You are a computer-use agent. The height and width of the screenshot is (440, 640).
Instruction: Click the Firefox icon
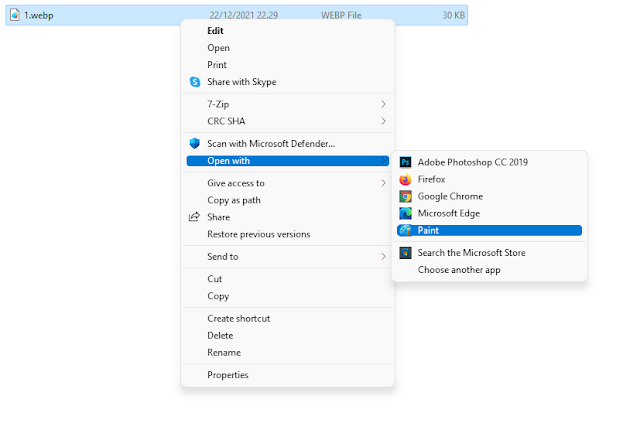(x=405, y=179)
